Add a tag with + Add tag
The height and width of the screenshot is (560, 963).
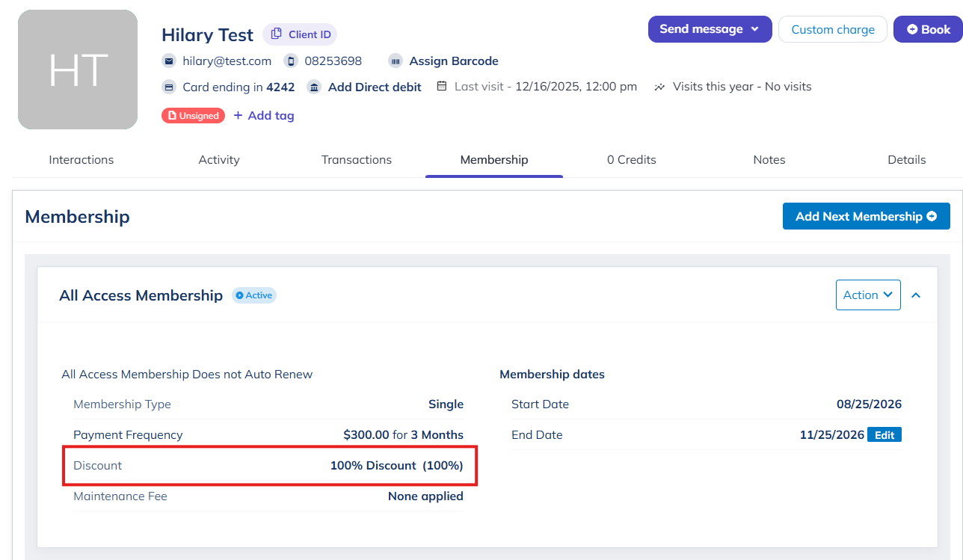[x=264, y=115]
